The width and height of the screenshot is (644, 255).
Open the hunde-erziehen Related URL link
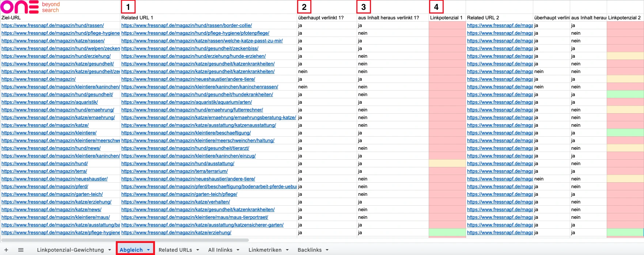tap(193, 56)
